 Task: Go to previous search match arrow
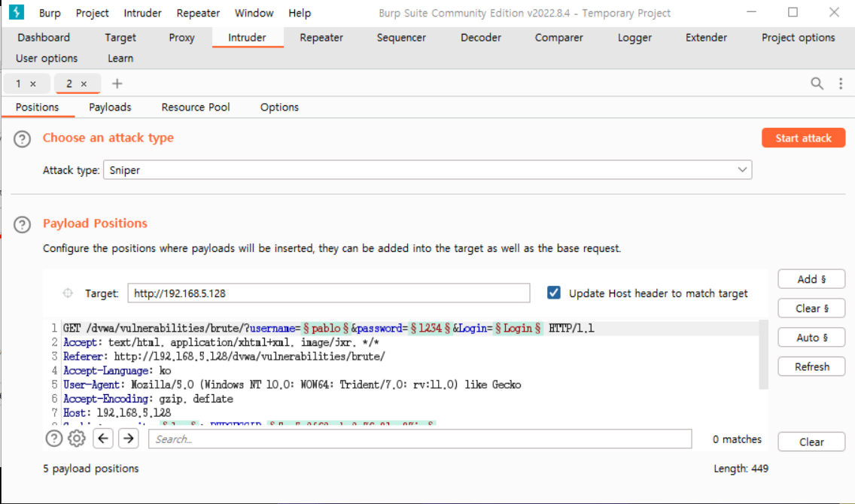103,438
